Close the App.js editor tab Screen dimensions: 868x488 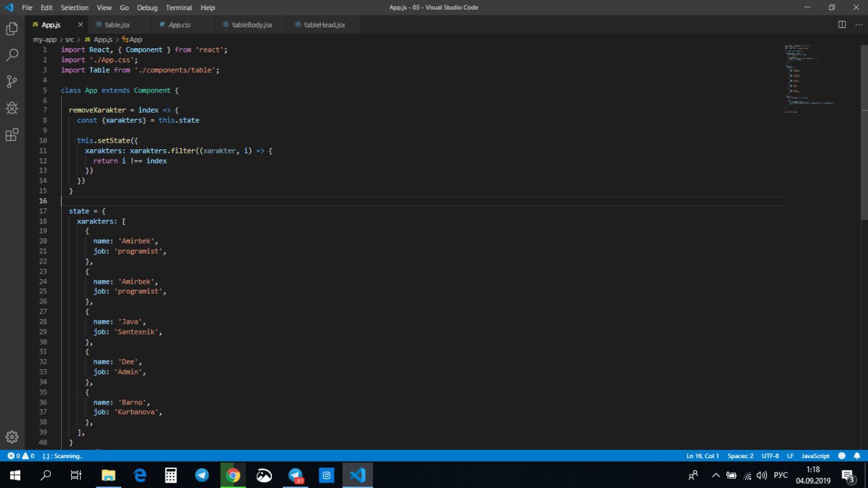click(x=80, y=24)
